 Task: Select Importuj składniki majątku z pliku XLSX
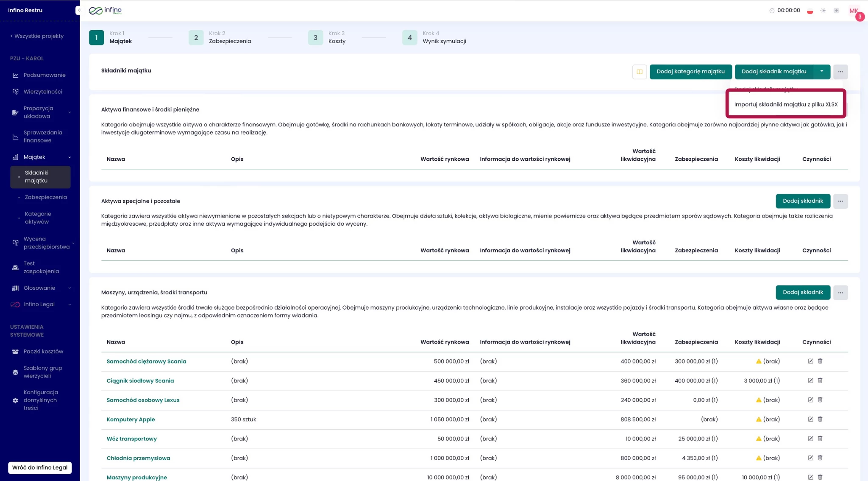click(x=786, y=104)
